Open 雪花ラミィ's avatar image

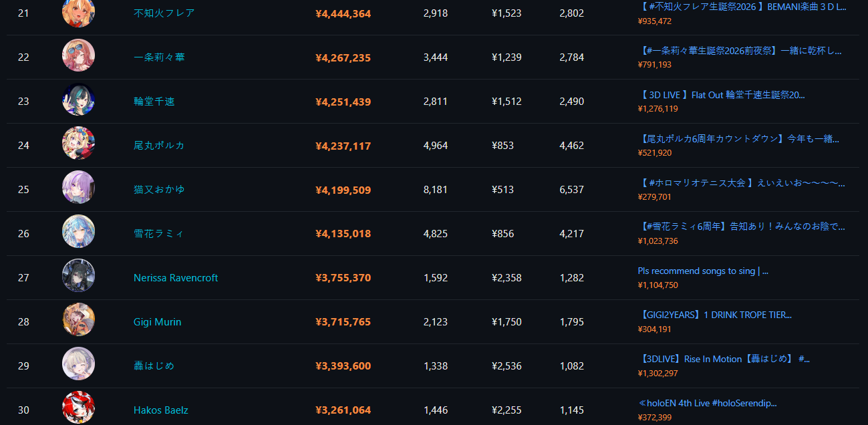(x=78, y=233)
